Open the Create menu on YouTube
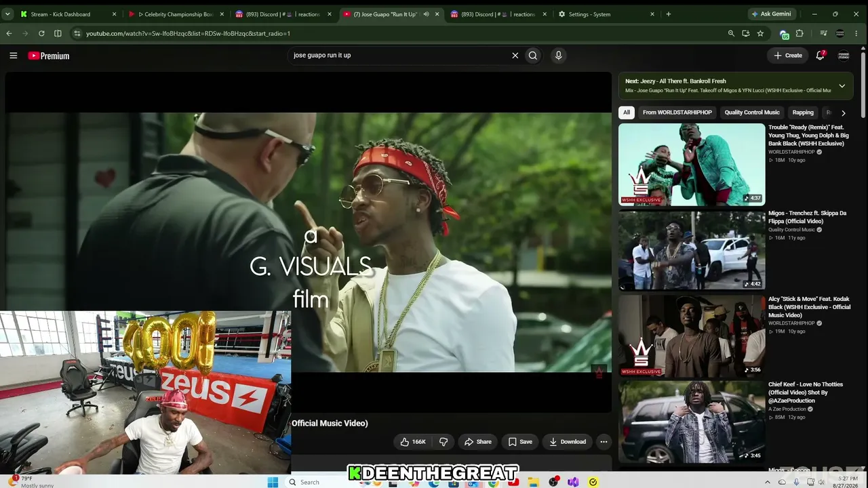The height and width of the screenshot is (488, 868). click(788, 56)
